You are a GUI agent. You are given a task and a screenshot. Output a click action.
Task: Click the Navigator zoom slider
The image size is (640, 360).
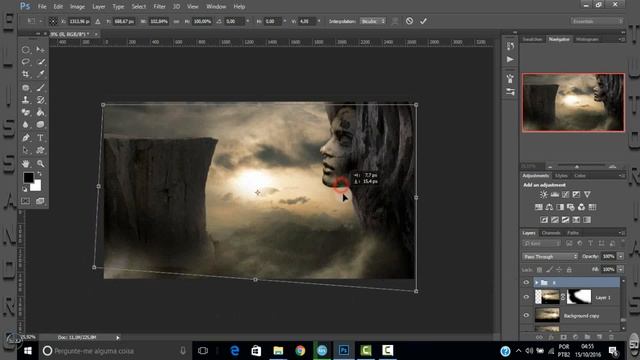(x=577, y=166)
